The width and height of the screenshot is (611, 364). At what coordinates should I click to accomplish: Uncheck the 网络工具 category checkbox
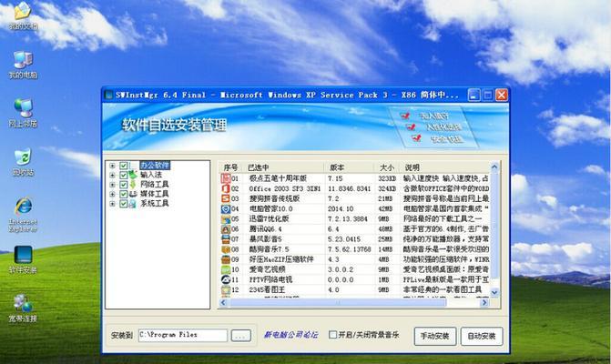tap(124, 184)
